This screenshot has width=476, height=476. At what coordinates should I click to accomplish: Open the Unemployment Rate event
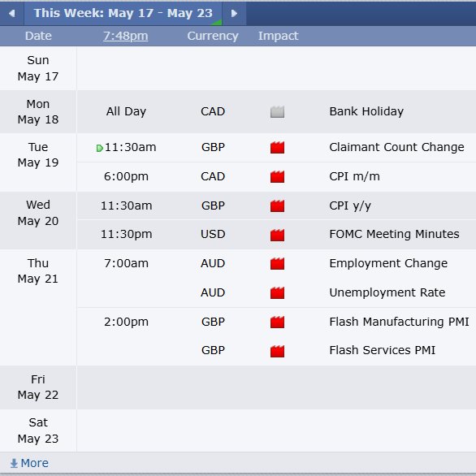tap(387, 292)
